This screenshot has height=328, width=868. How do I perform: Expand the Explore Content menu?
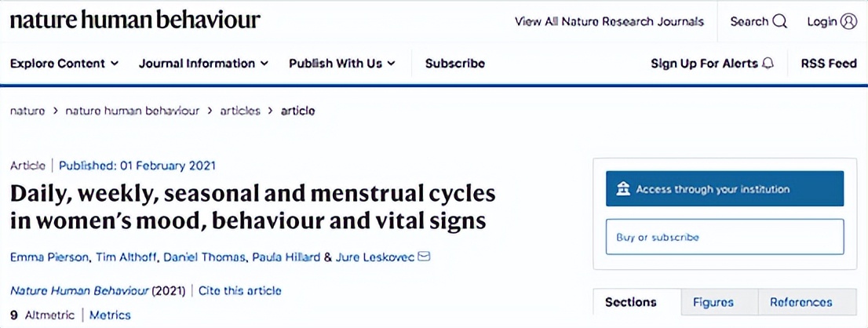pyautogui.click(x=64, y=64)
